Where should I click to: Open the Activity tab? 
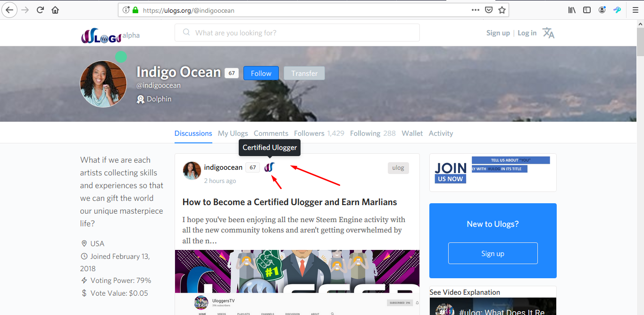pyautogui.click(x=441, y=133)
